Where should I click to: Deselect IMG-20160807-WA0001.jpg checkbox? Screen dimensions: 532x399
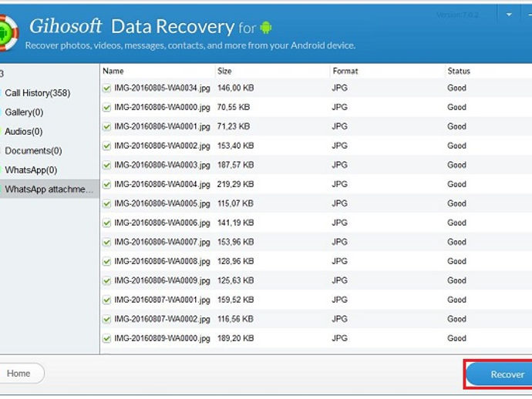pos(107,300)
